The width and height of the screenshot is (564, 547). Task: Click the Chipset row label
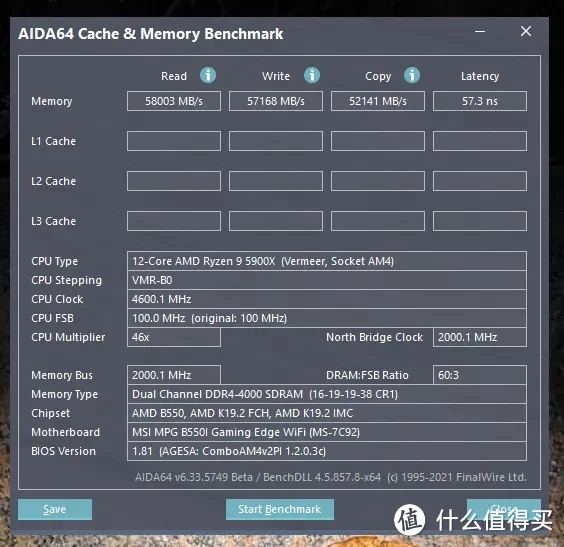pos(51,414)
